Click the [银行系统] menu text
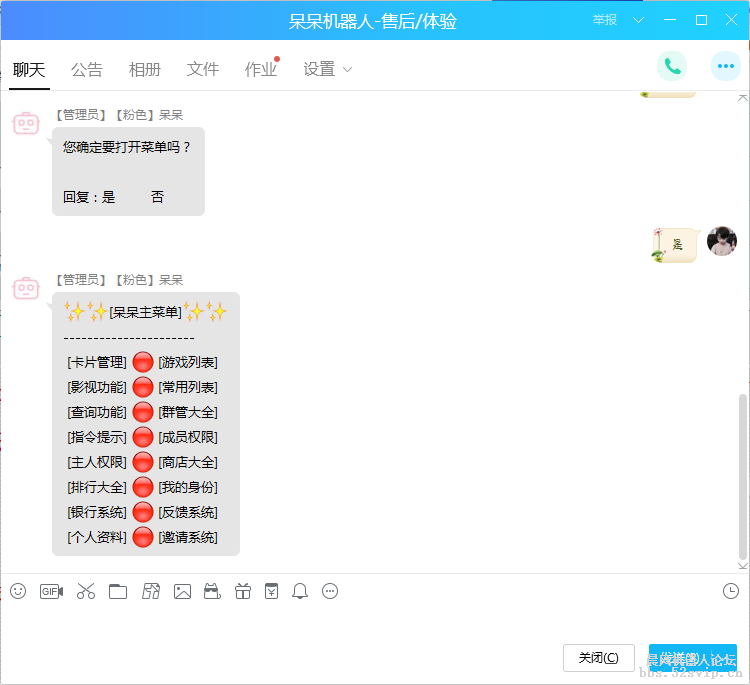This screenshot has width=750, height=685. 97,512
